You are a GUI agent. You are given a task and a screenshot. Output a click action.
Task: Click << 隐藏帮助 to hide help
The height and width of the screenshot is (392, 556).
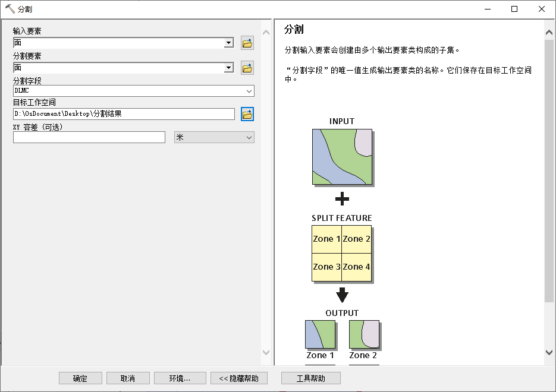pos(239,378)
